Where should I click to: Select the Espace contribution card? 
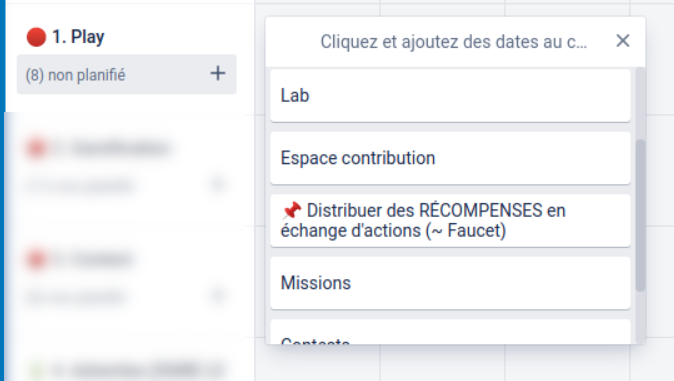tap(450, 158)
